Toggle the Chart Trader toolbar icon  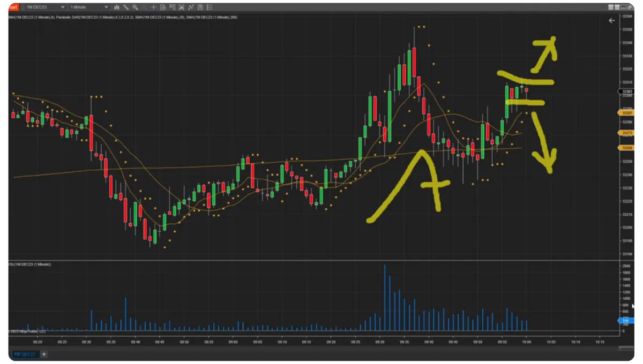click(x=173, y=7)
